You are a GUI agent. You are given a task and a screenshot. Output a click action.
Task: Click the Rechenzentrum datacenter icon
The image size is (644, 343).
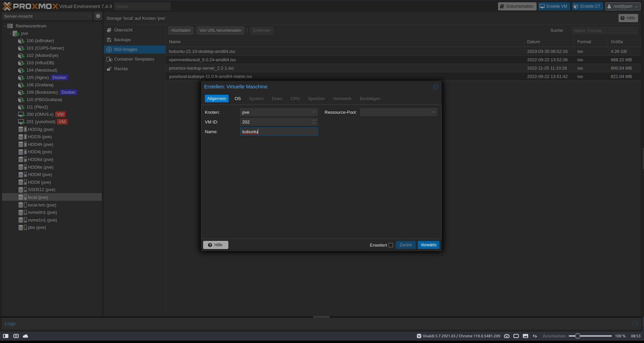click(x=10, y=26)
